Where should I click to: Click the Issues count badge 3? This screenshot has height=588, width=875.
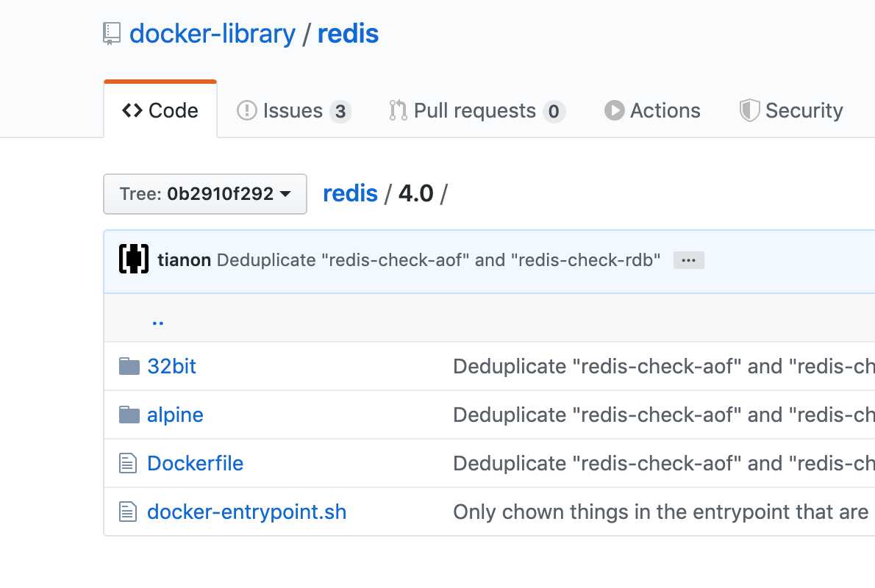click(340, 112)
